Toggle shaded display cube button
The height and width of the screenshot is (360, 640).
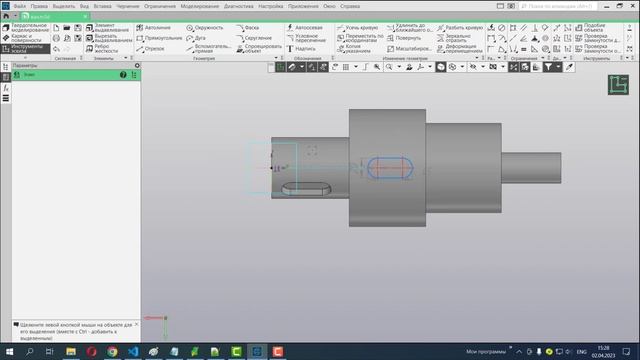[x=440, y=67]
